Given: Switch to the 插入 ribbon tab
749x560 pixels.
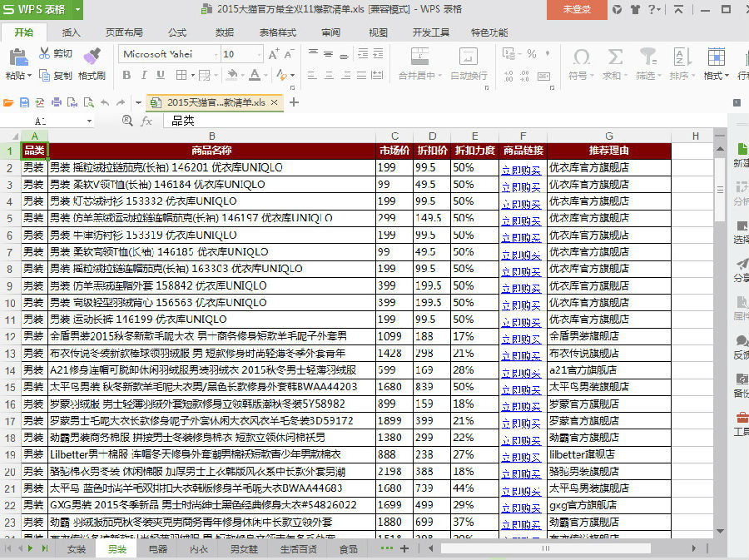Looking at the screenshot, I should click(x=72, y=32).
